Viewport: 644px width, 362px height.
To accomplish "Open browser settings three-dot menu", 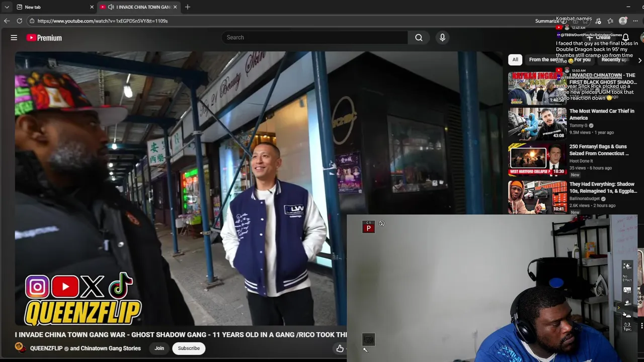I will (635, 21).
